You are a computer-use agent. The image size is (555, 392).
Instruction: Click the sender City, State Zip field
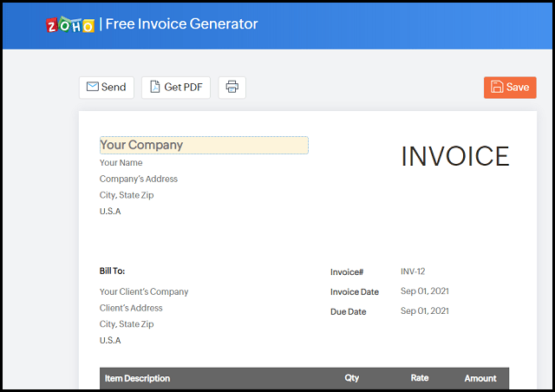tap(127, 195)
